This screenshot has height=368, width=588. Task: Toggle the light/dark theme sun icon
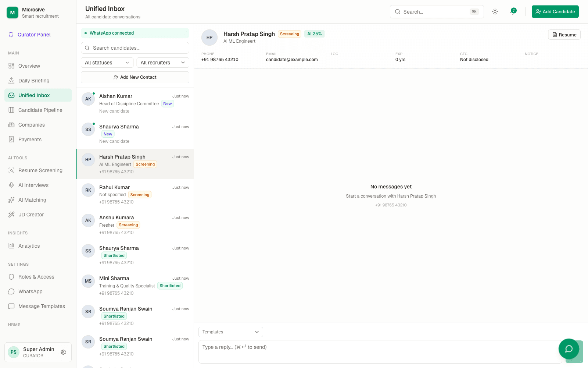[x=495, y=12]
